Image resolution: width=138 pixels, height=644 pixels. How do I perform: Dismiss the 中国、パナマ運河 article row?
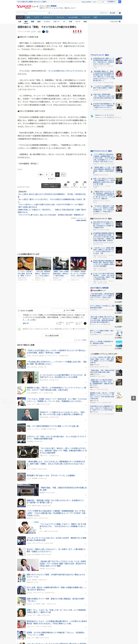pos(86,431)
